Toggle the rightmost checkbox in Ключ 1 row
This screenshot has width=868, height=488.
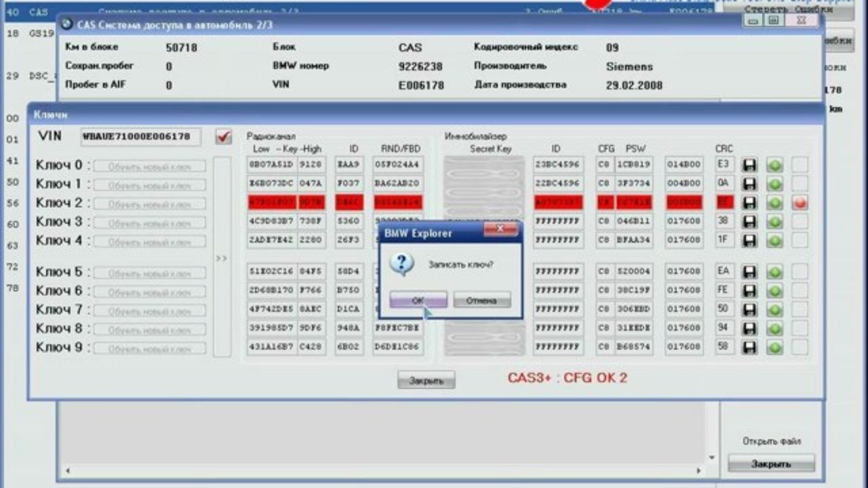(x=800, y=184)
